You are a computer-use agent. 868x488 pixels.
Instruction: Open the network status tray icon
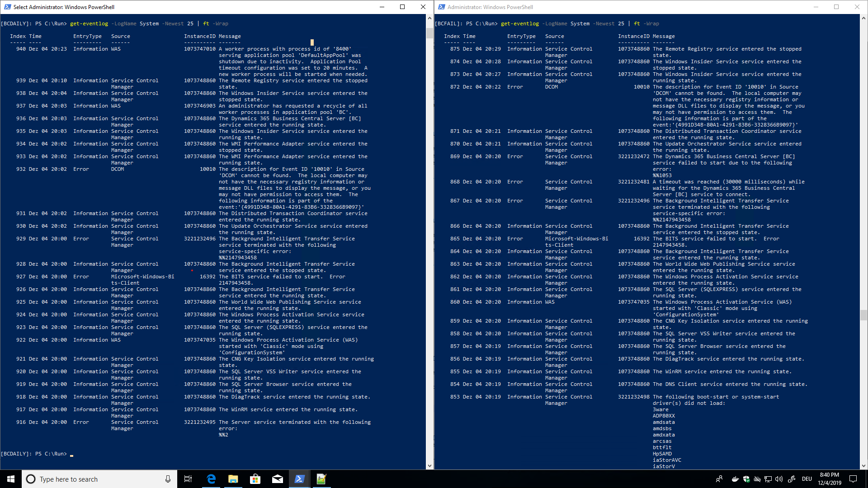click(x=768, y=479)
